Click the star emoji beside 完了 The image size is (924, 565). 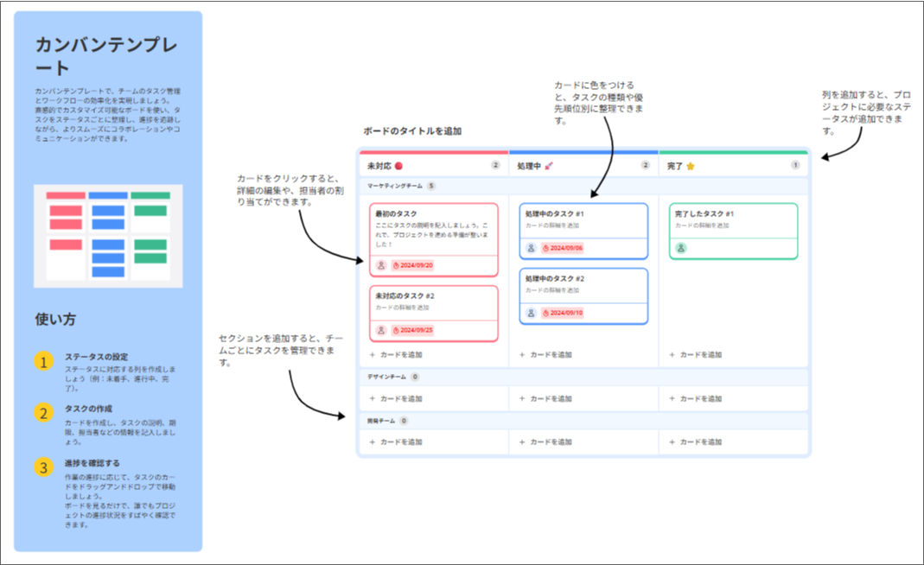691,166
